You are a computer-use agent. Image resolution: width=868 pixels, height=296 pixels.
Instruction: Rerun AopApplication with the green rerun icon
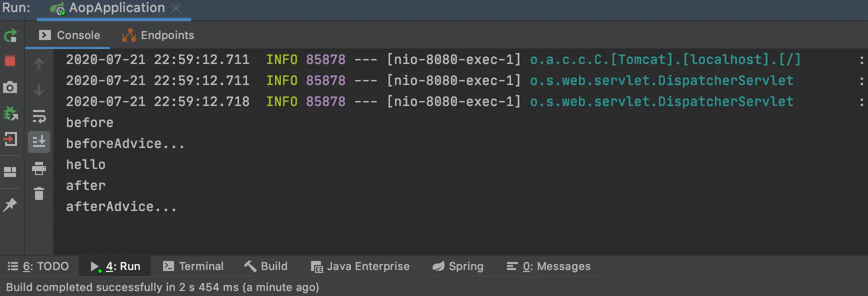pyautogui.click(x=10, y=35)
